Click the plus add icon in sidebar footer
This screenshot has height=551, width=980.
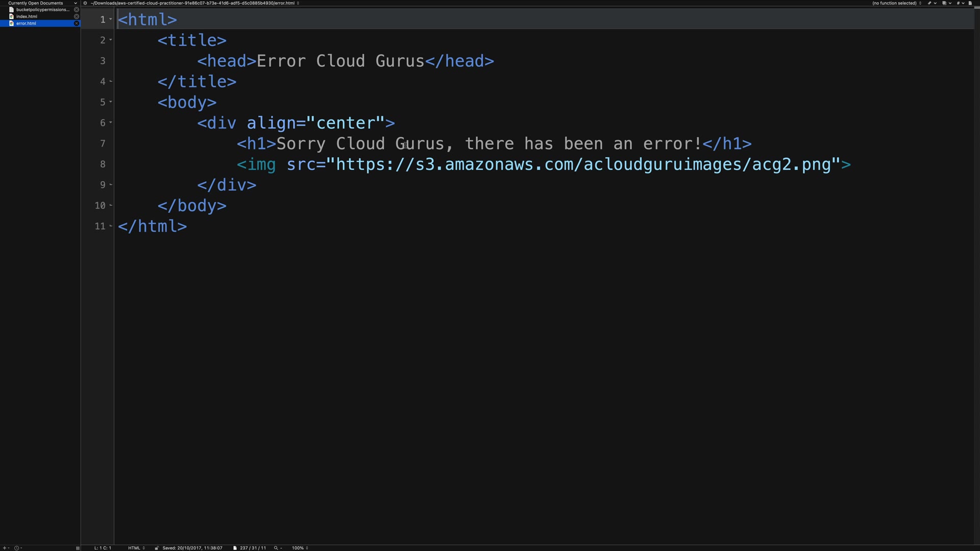(x=4, y=548)
